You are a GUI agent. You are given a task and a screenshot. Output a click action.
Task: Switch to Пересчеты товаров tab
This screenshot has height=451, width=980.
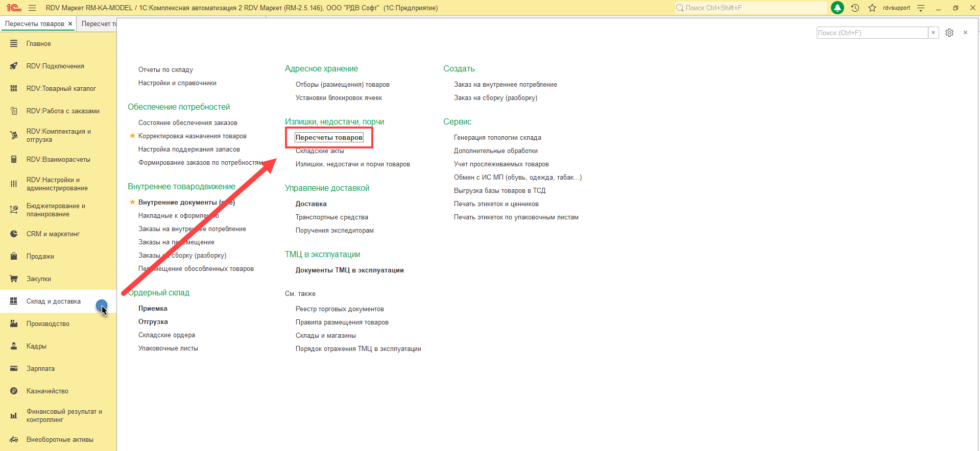[x=34, y=24]
